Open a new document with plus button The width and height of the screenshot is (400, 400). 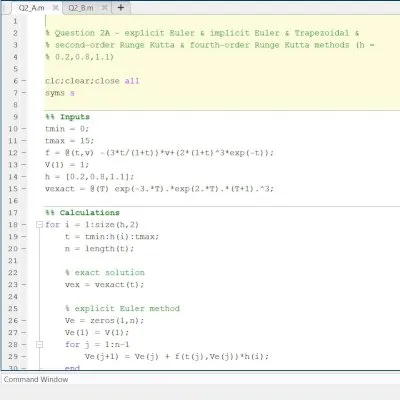click(x=121, y=8)
